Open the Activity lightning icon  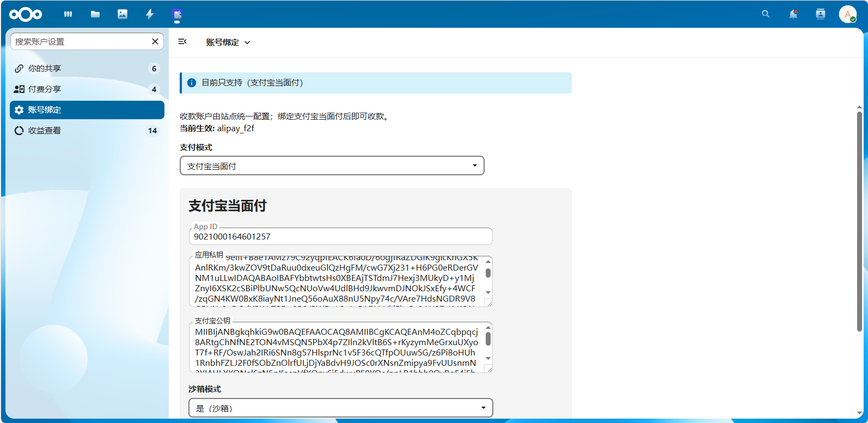coord(150,14)
